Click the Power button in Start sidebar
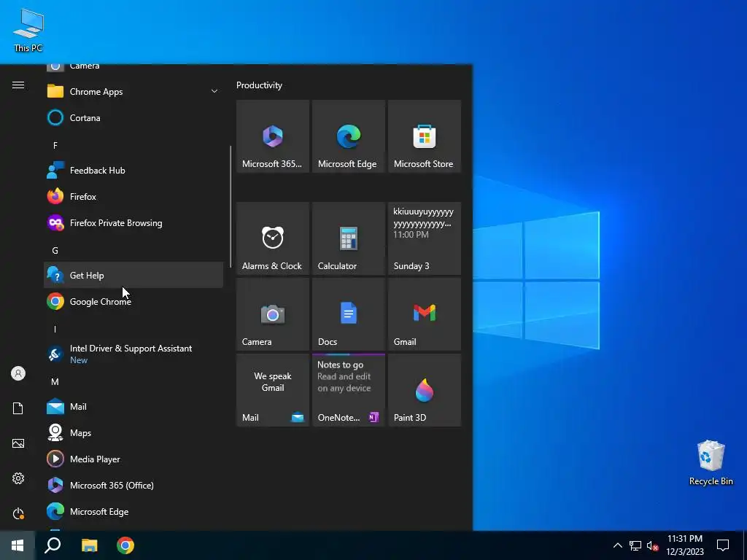The width and height of the screenshot is (747, 560). 18,513
